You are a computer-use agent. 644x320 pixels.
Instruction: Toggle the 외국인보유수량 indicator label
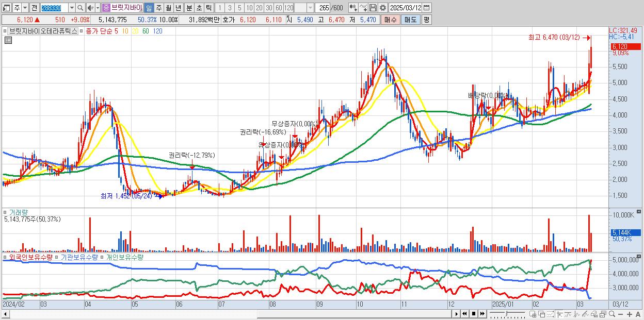pyautogui.click(x=30, y=257)
